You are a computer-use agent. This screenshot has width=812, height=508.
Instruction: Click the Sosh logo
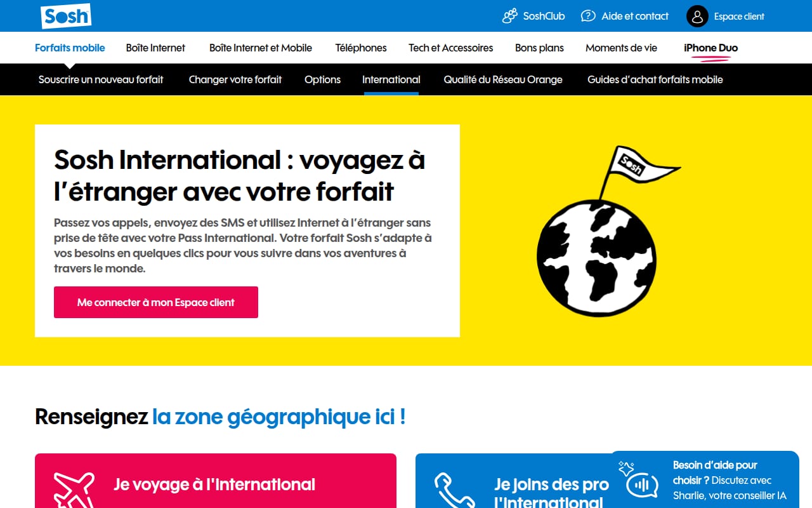(66, 16)
